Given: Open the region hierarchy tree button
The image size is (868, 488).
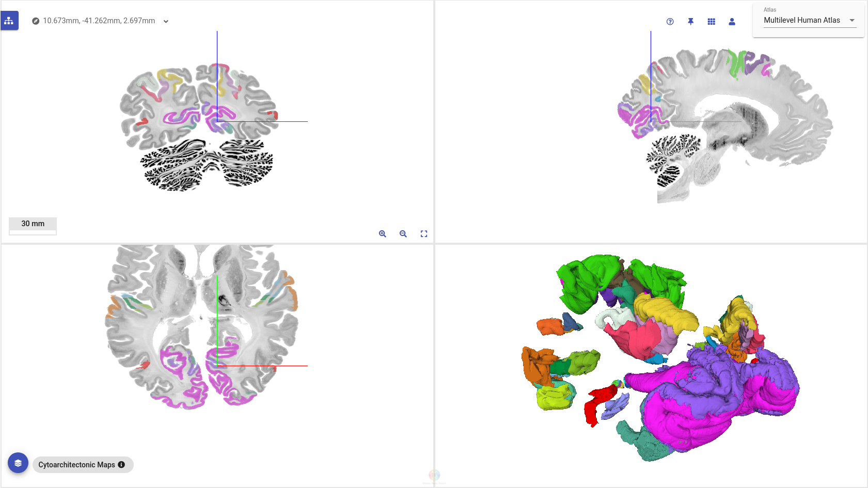Looking at the screenshot, I should [x=9, y=21].
